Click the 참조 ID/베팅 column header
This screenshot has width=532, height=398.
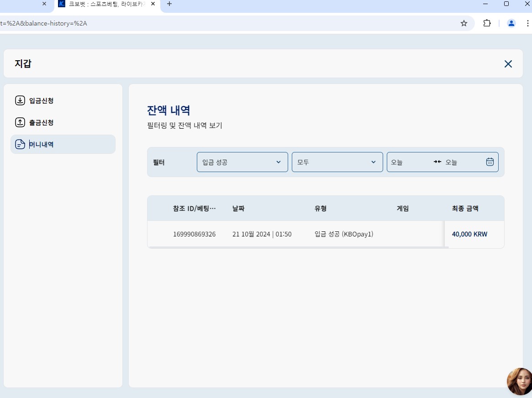tap(195, 209)
